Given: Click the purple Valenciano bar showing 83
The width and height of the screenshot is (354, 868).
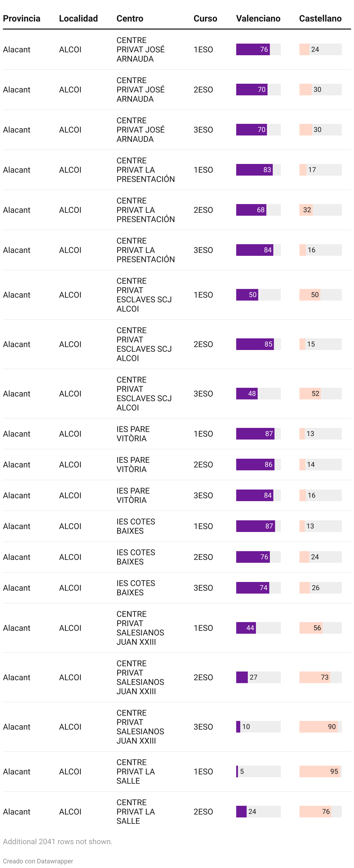Looking at the screenshot, I should (x=254, y=170).
